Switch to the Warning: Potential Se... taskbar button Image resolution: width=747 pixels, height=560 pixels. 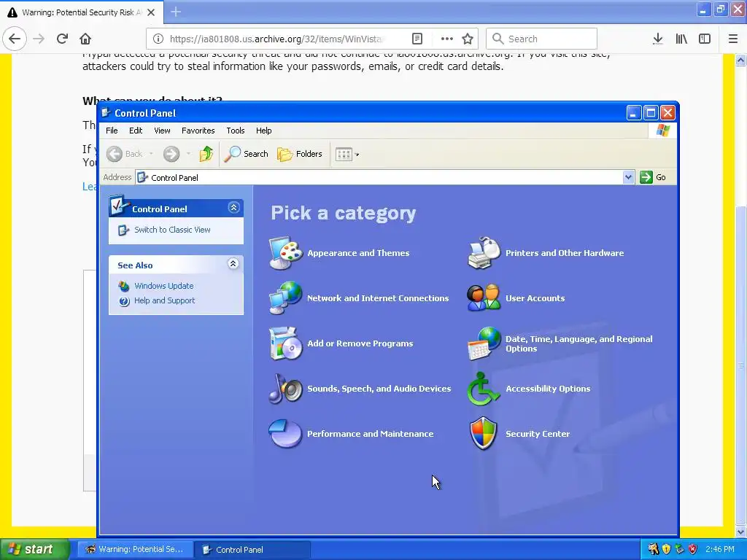coord(134,549)
